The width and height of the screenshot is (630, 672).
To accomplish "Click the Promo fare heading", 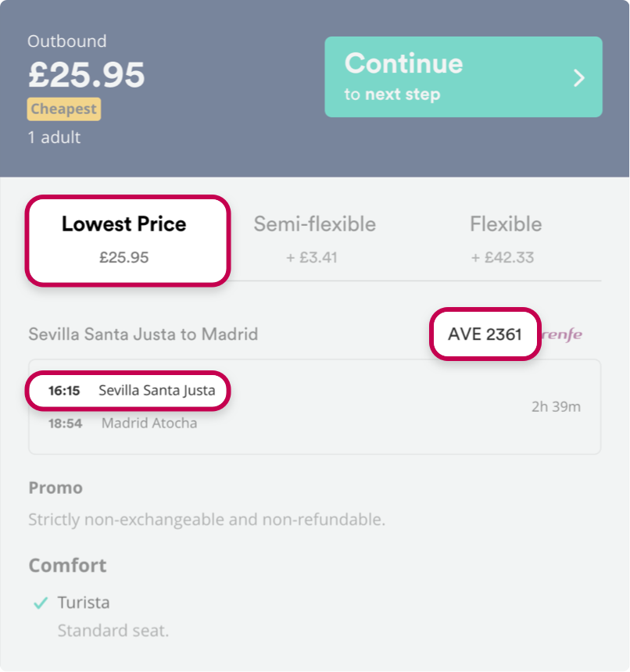I will [x=55, y=488].
